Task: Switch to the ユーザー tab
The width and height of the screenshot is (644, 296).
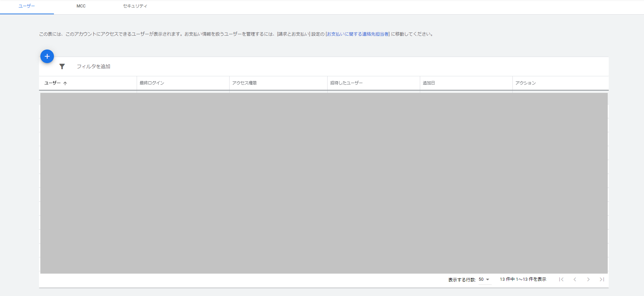Action: point(27,6)
